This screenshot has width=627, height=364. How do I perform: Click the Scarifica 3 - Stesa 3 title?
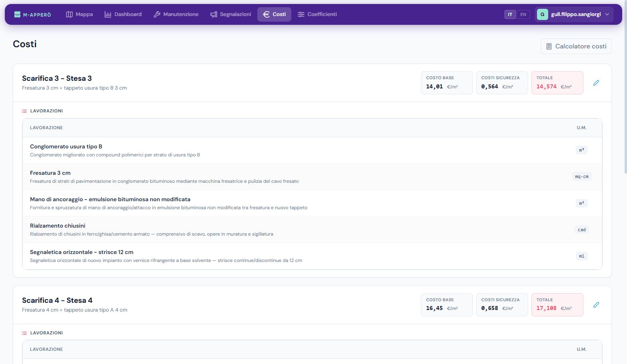pyautogui.click(x=57, y=78)
